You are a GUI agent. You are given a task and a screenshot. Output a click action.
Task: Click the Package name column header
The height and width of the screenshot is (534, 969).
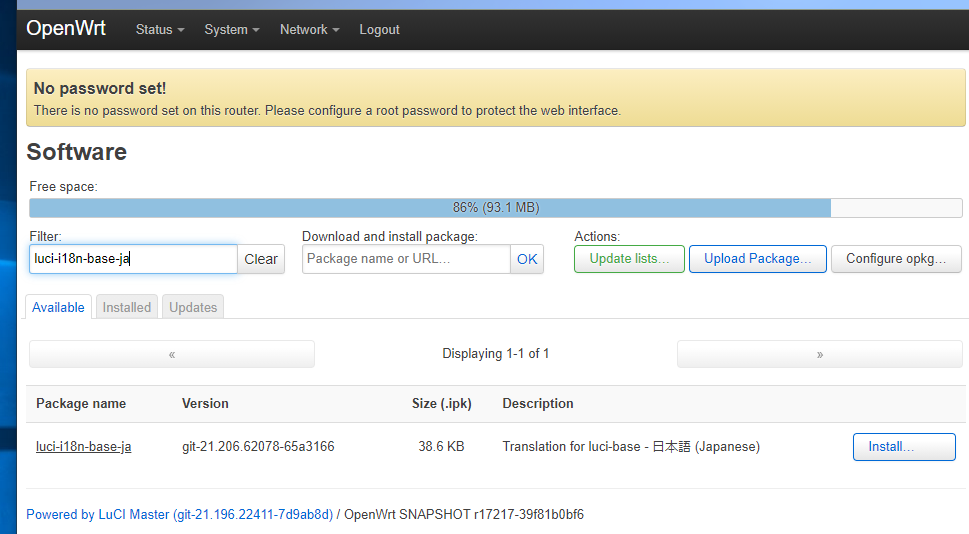[x=81, y=404]
